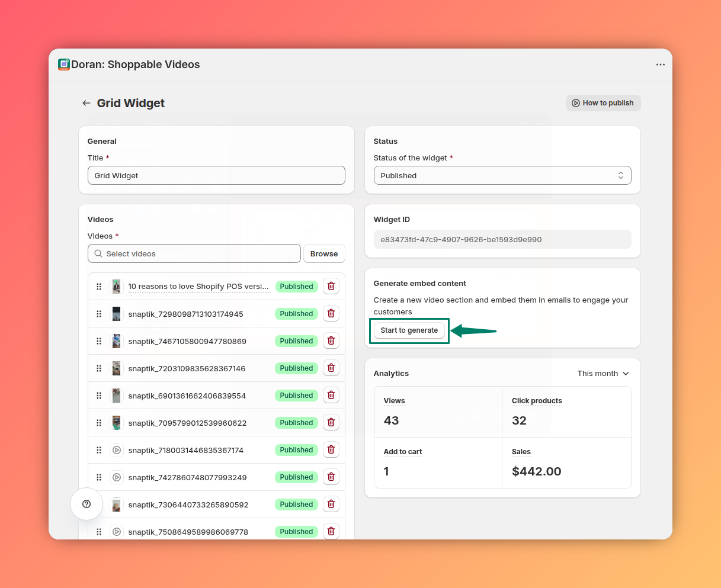Click into the Title input field
The height and width of the screenshot is (588, 721).
click(216, 175)
